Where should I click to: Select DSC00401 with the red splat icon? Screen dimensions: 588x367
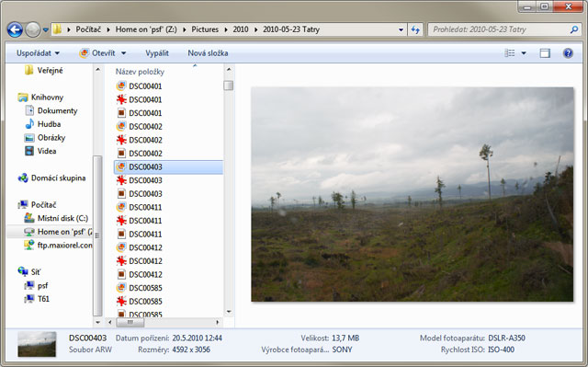click(x=139, y=100)
